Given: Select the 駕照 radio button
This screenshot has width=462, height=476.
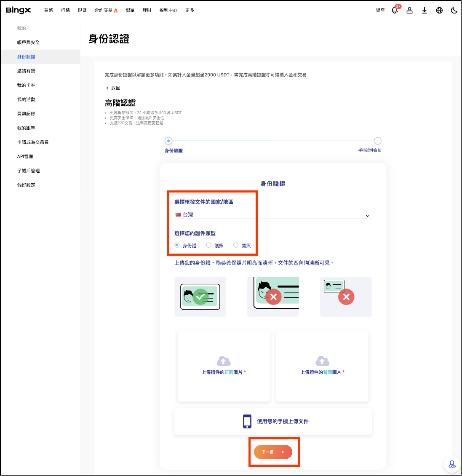Looking at the screenshot, I should (236, 245).
